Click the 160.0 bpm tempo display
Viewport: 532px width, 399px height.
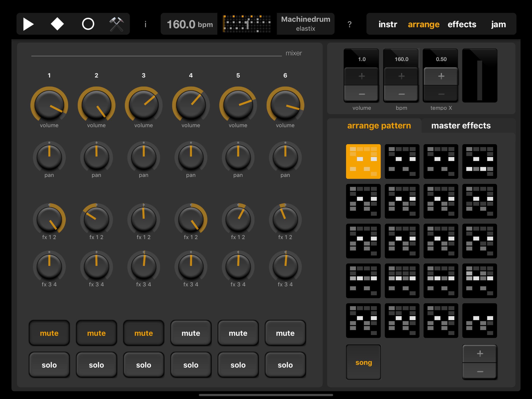click(189, 24)
